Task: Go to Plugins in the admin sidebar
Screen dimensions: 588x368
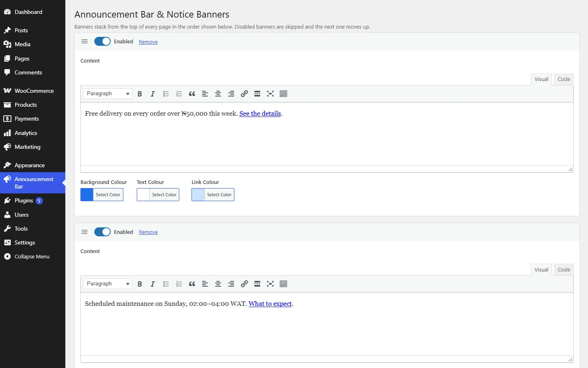Action: pyautogui.click(x=33, y=200)
